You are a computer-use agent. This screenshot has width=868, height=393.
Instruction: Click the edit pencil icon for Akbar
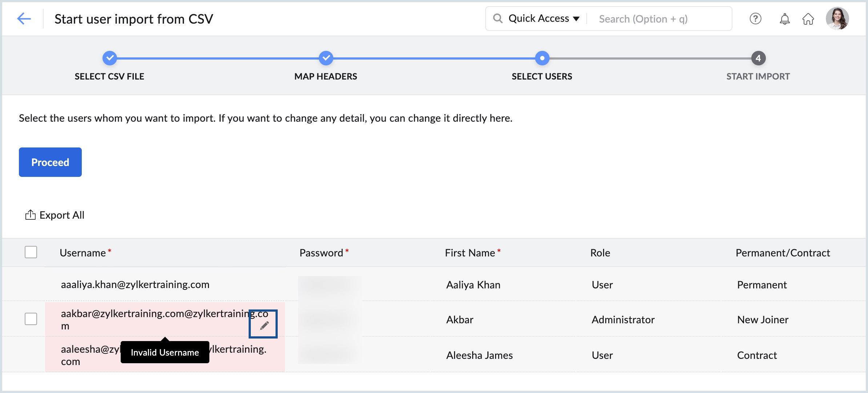coord(264,324)
